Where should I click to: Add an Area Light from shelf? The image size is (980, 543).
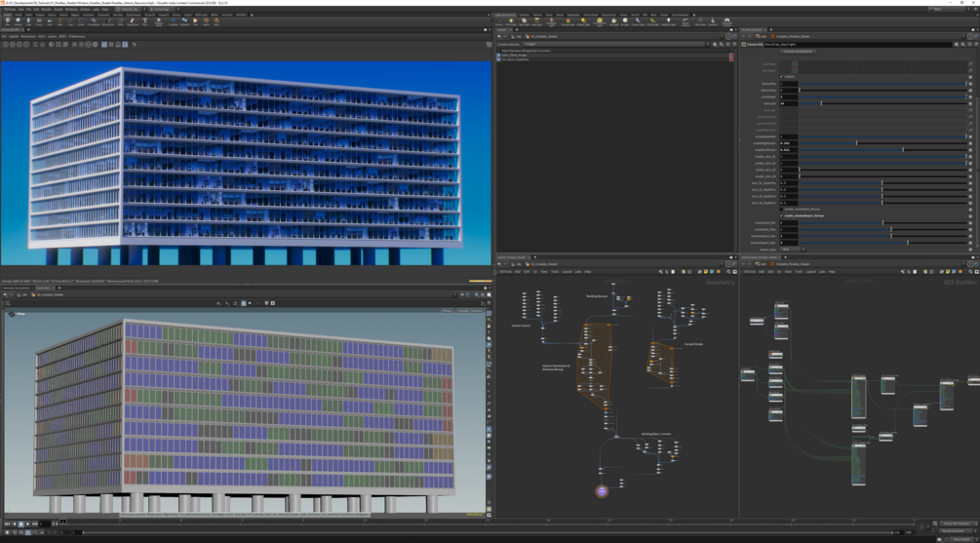(x=536, y=21)
